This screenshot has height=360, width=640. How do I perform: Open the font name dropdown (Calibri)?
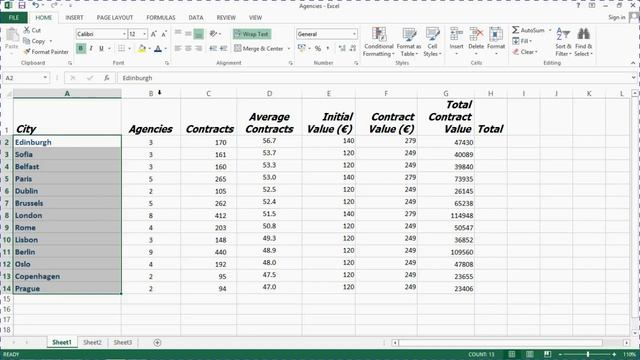(124, 34)
